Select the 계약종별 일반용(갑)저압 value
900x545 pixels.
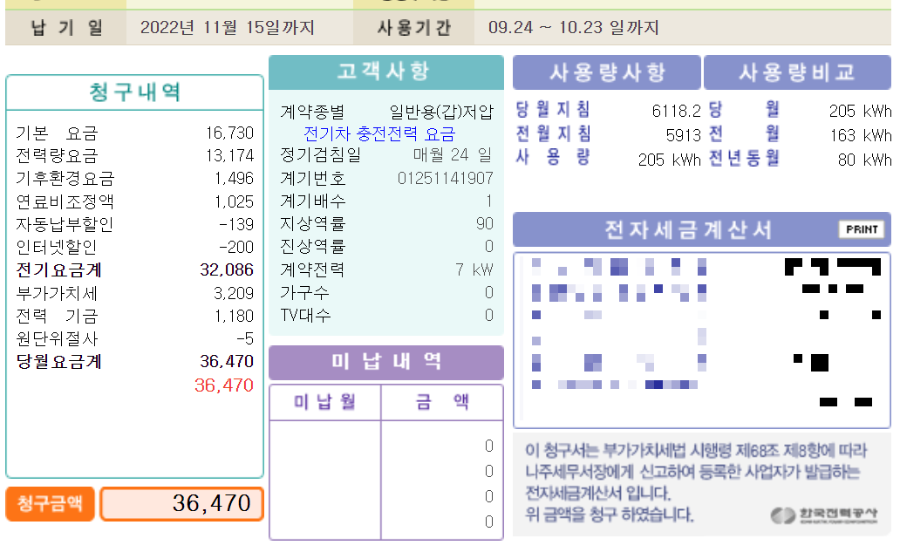441,112
